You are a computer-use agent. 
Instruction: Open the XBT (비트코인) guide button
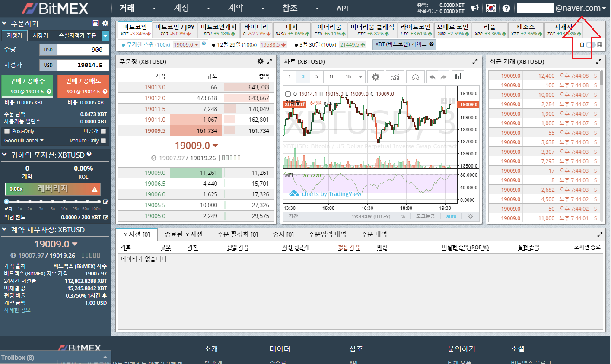(x=404, y=44)
